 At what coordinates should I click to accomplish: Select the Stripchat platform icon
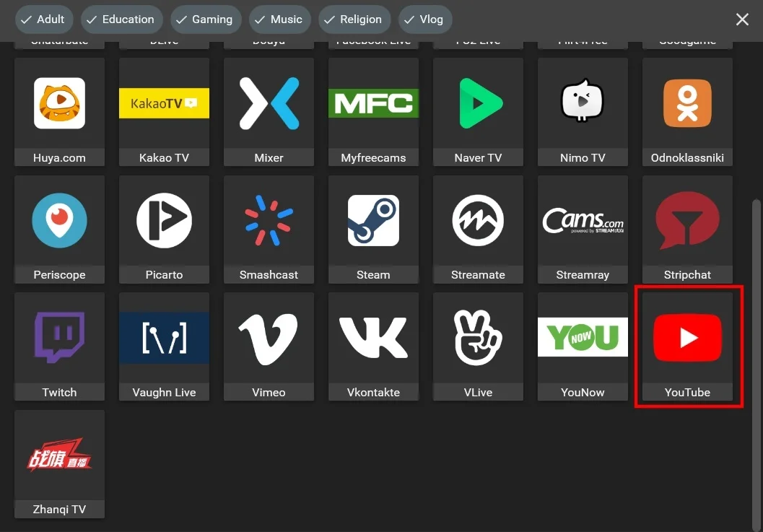[687, 230]
